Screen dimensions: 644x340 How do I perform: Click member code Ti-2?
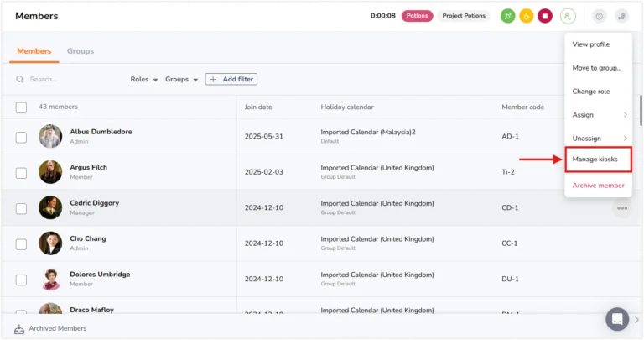(507, 172)
